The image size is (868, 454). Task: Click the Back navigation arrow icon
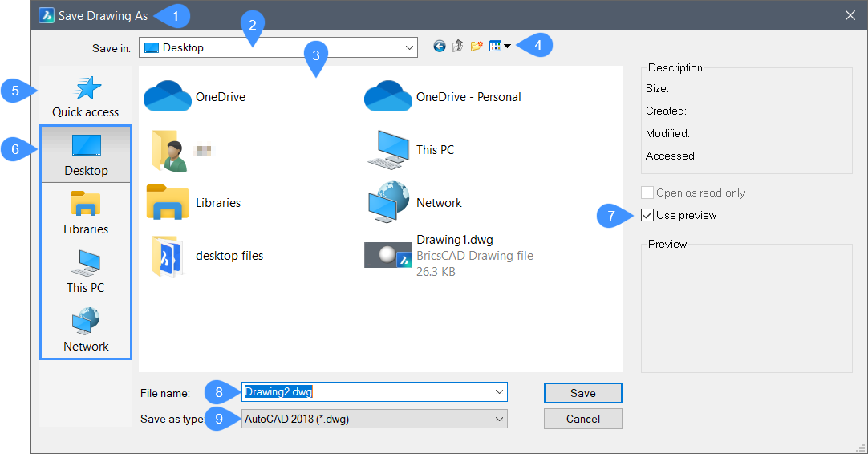(440, 47)
